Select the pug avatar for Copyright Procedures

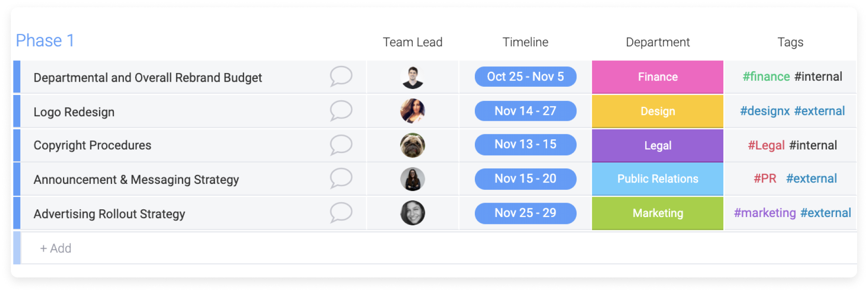(x=412, y=145)
